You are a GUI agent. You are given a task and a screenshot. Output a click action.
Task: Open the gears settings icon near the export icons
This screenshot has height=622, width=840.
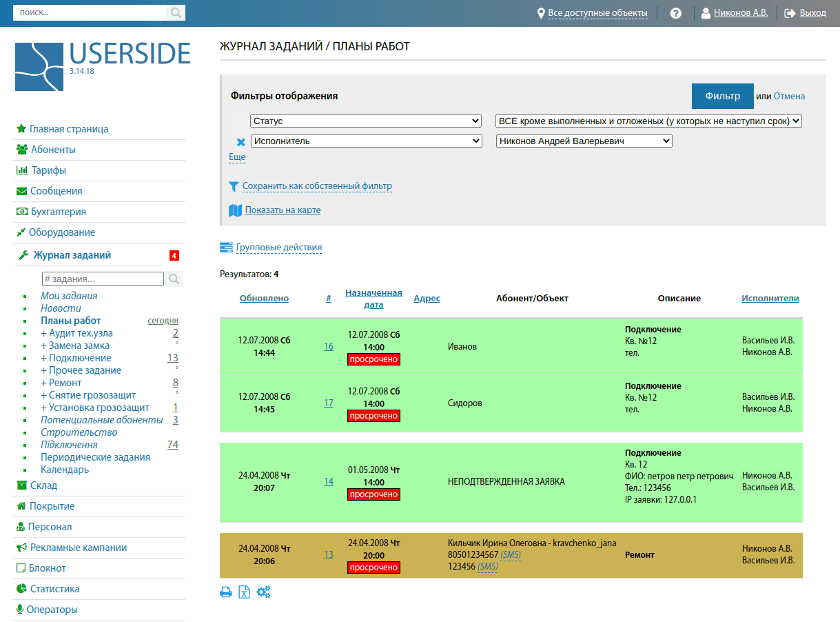coord(263,592)
